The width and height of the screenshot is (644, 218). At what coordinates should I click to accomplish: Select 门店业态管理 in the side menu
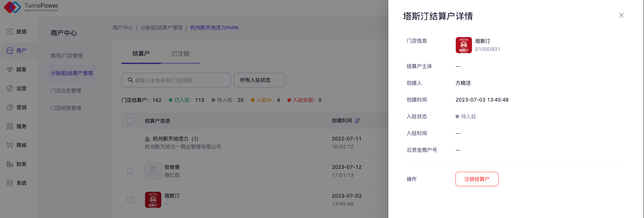(x=66, y=91)
